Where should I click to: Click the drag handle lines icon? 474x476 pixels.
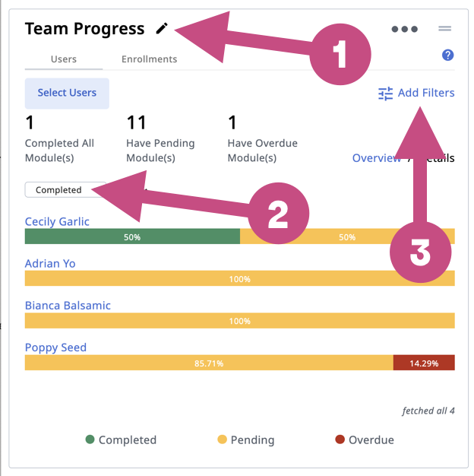point(445,29)
